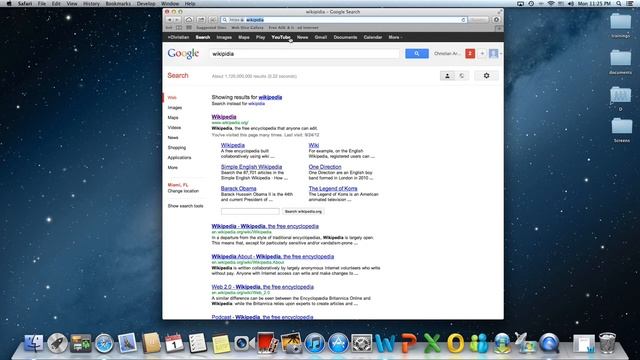Viewport: 640px width, 360px height.
Task: Open the Develop menu
Action: coord(146,4)
